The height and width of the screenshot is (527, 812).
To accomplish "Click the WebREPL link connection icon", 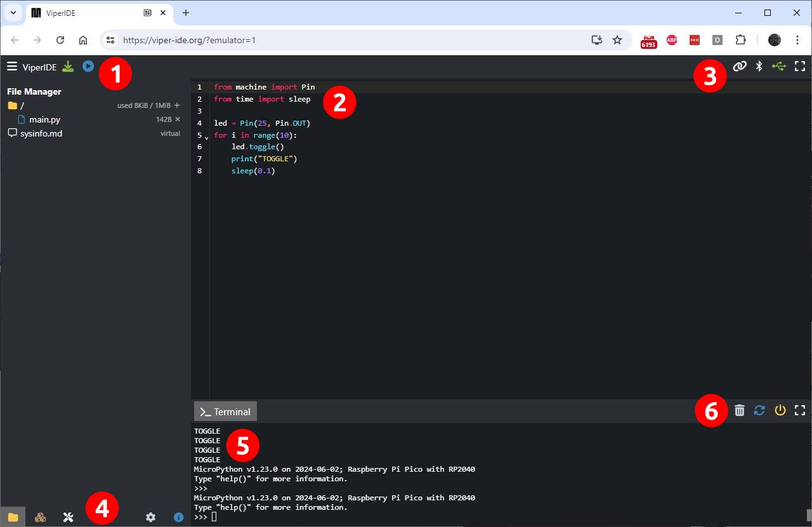I will (740, 66).
